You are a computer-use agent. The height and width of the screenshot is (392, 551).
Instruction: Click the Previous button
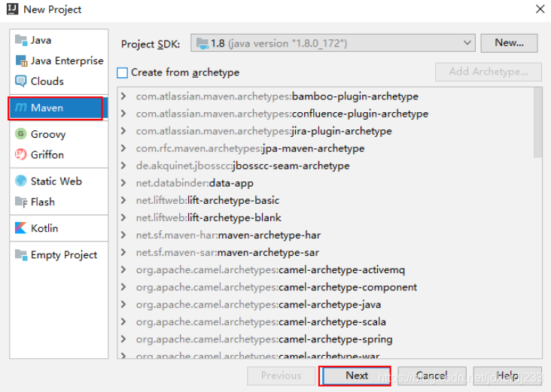click(281, 376)
